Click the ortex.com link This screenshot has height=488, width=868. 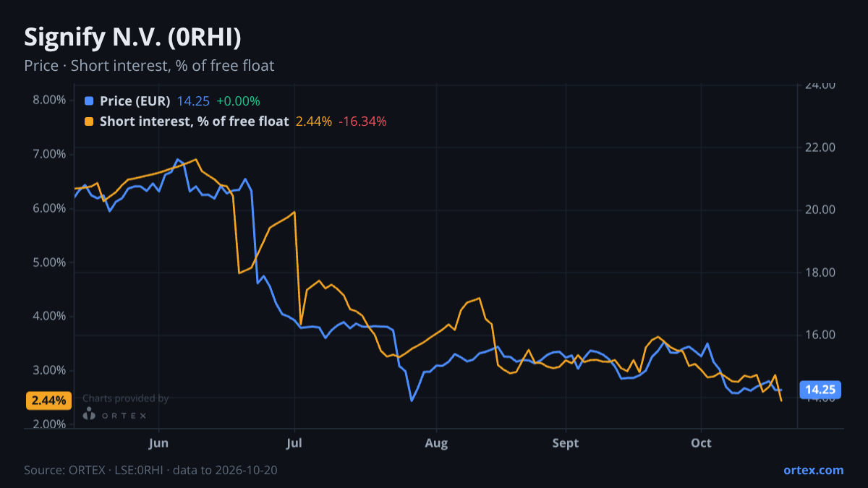[813, 470]
